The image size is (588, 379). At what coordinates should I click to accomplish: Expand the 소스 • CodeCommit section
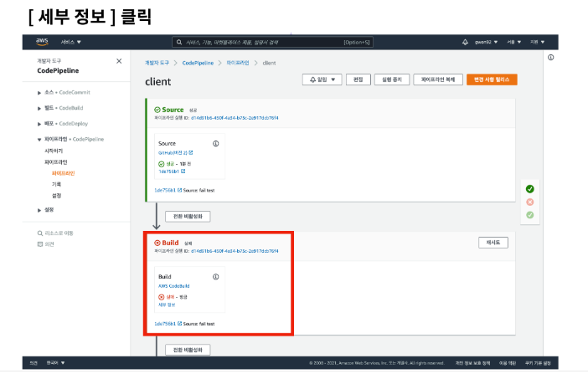[39, 93]
